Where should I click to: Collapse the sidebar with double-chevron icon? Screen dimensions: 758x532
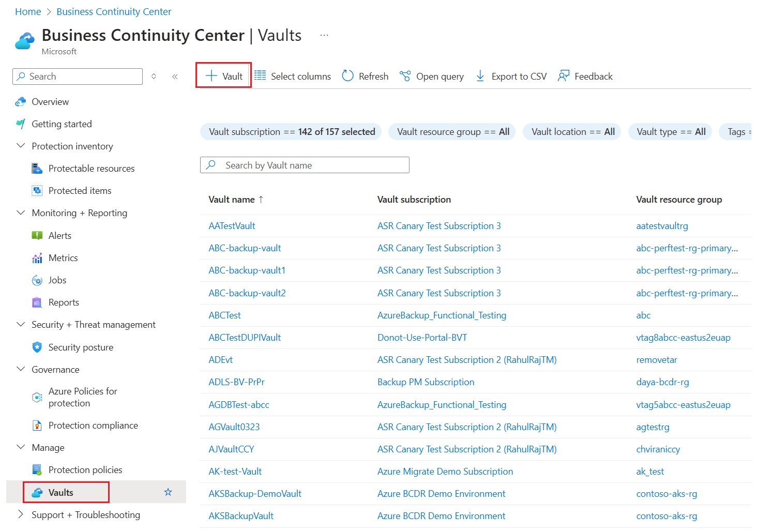coord(175,77)
